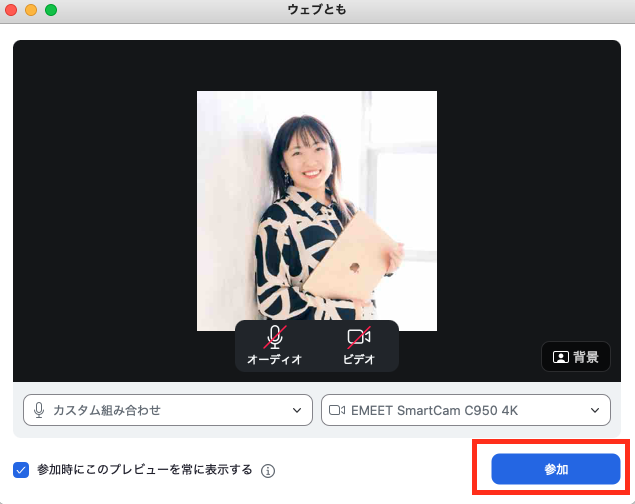
Task: Click the person icon in 背景 button
Action: pyautogui.click(x=561, y=357)
